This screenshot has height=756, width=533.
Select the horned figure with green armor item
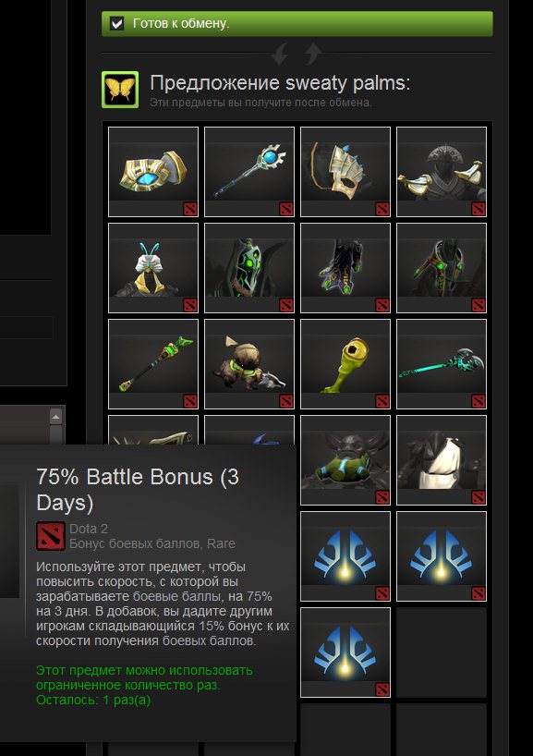(345, 460)
